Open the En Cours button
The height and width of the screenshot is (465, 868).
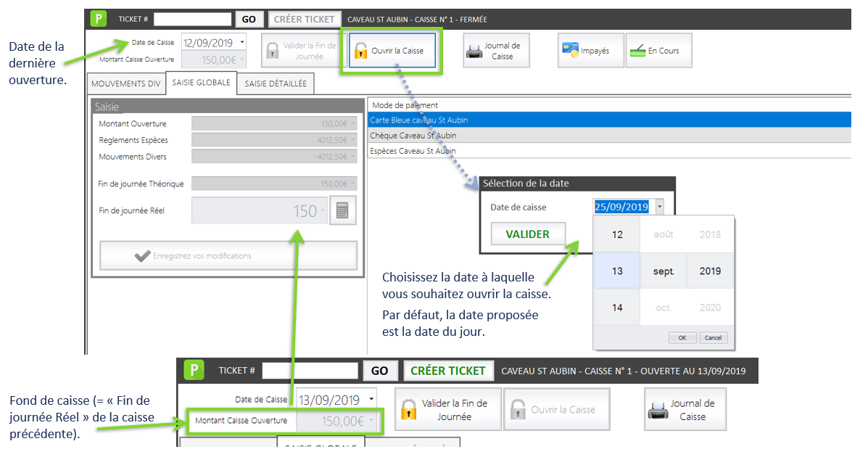click(658, 51)
